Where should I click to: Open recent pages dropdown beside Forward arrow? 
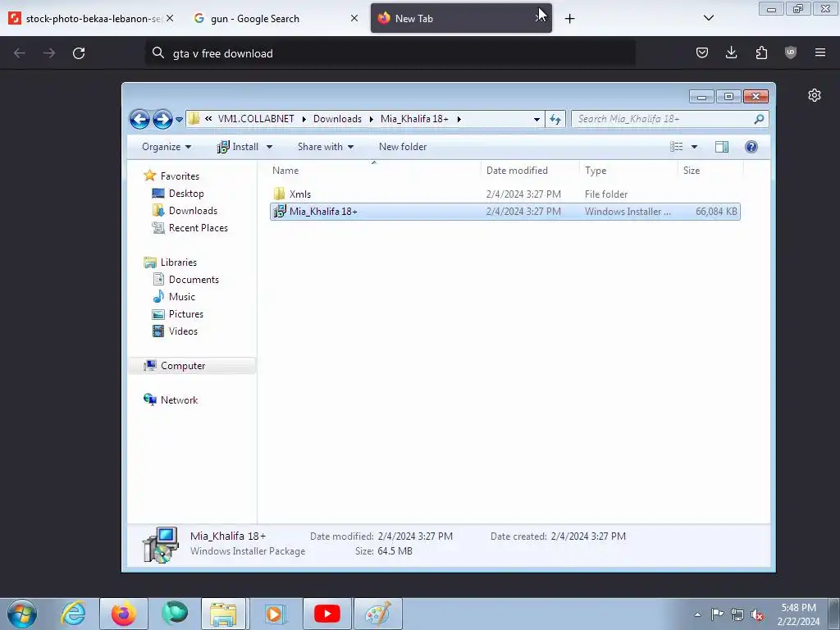coord(179,120)
